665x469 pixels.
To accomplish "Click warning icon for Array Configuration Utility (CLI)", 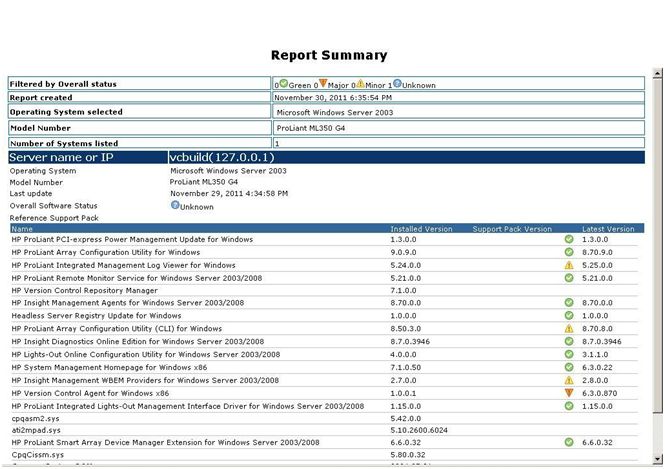I will (x=569, y=328).
